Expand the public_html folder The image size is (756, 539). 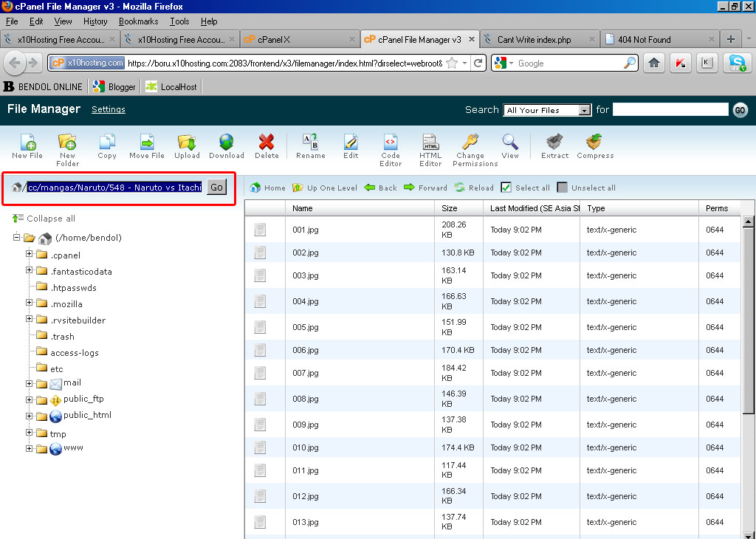29,416
